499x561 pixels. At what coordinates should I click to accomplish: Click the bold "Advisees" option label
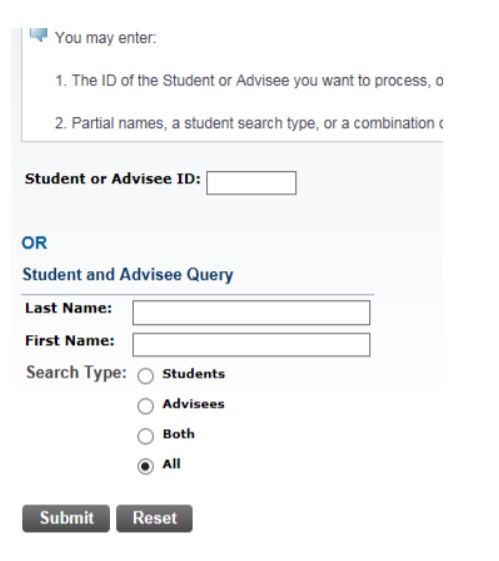pos(194,404)
